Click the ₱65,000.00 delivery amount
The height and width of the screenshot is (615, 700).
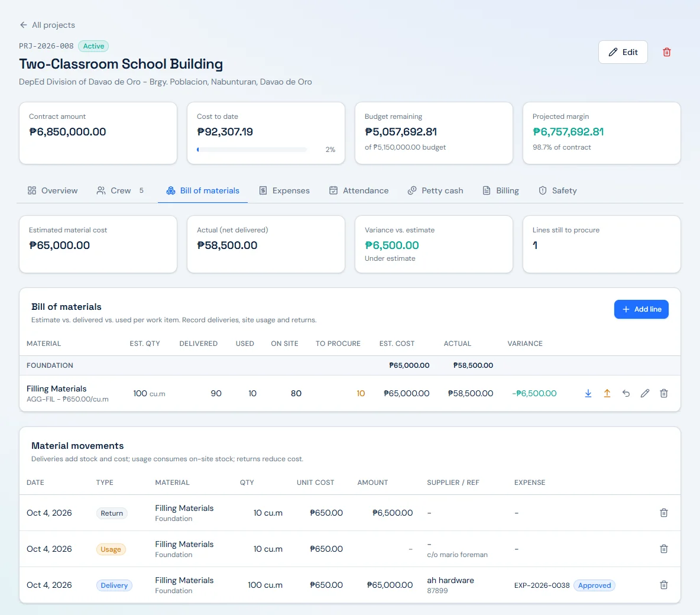pos(390,585)
